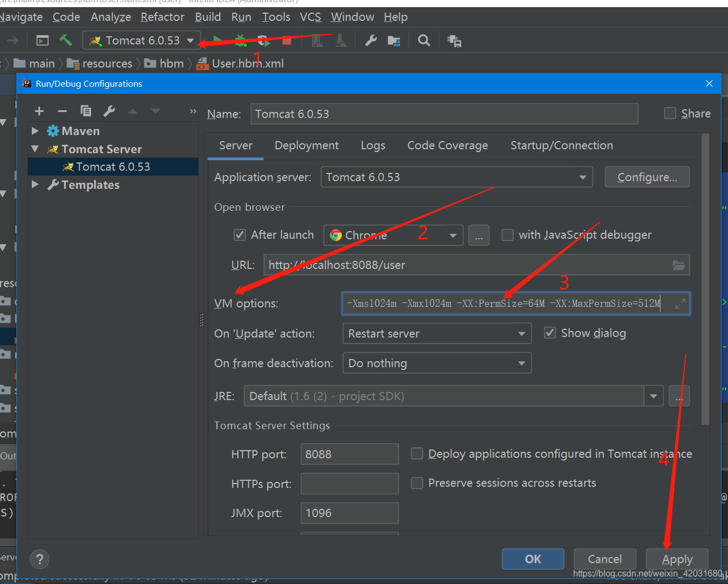
Task: Open Project Structure icon in toolbar
Action: (394, 40)
